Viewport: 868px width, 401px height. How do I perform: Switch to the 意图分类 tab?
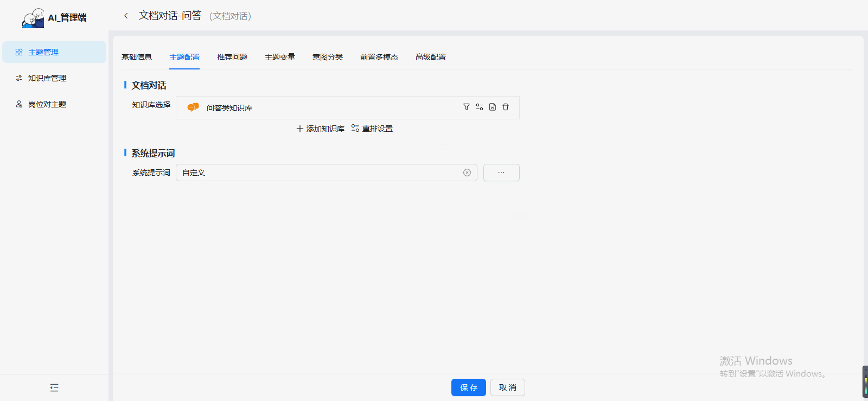point(328,57)
